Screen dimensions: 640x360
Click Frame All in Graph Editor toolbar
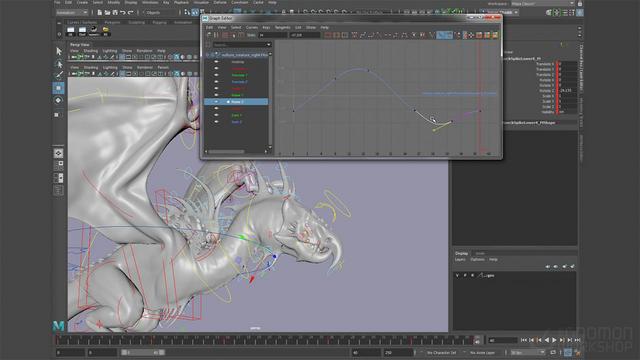pos(328,35)
